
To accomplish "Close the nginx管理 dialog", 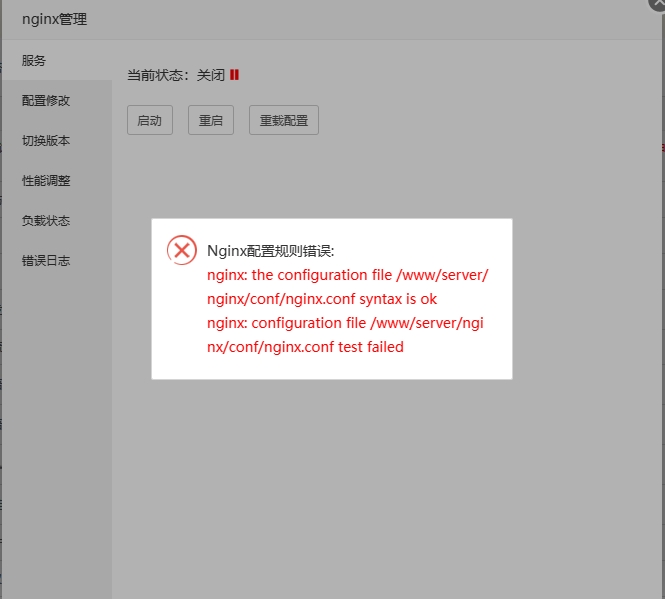I will point(657,3).
